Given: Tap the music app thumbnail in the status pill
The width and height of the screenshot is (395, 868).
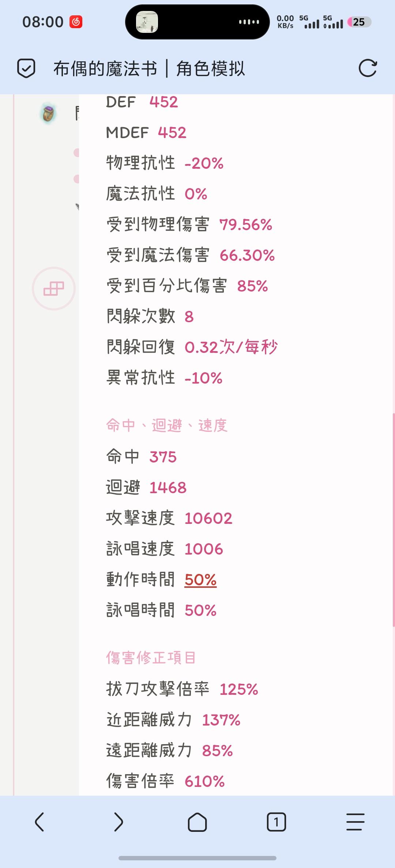Looking at the screenshot, I should click(147, 22).
